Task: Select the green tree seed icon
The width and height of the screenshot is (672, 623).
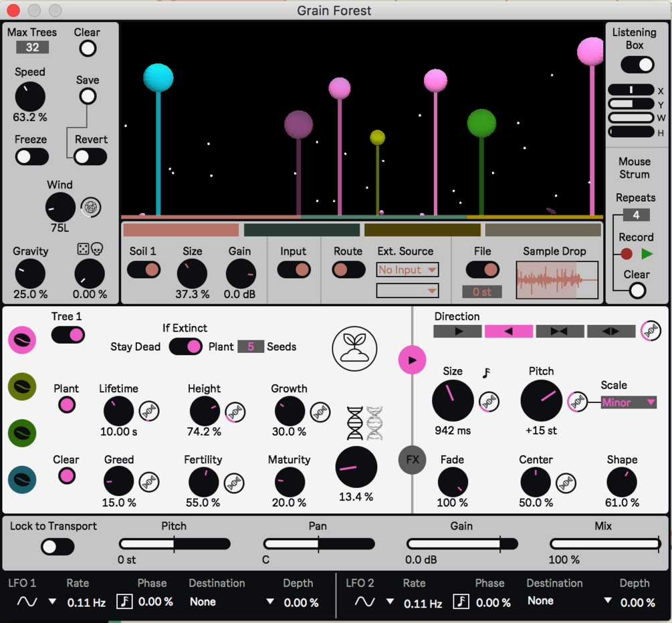Action: coord(22,432)
